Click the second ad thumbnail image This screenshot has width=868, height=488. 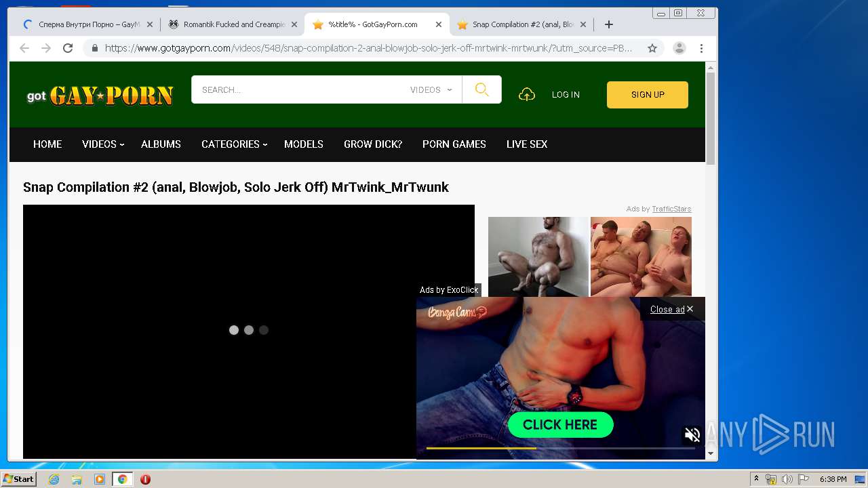coord(641,256)
